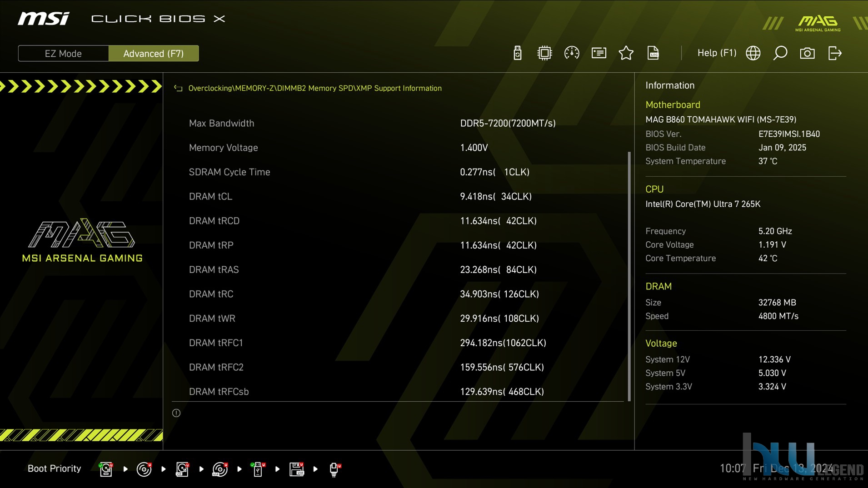Viewport: 868px width, 488px height.
Task: Click the BIOS Build Date Jan 09, 2025
Action: [782, 148]
